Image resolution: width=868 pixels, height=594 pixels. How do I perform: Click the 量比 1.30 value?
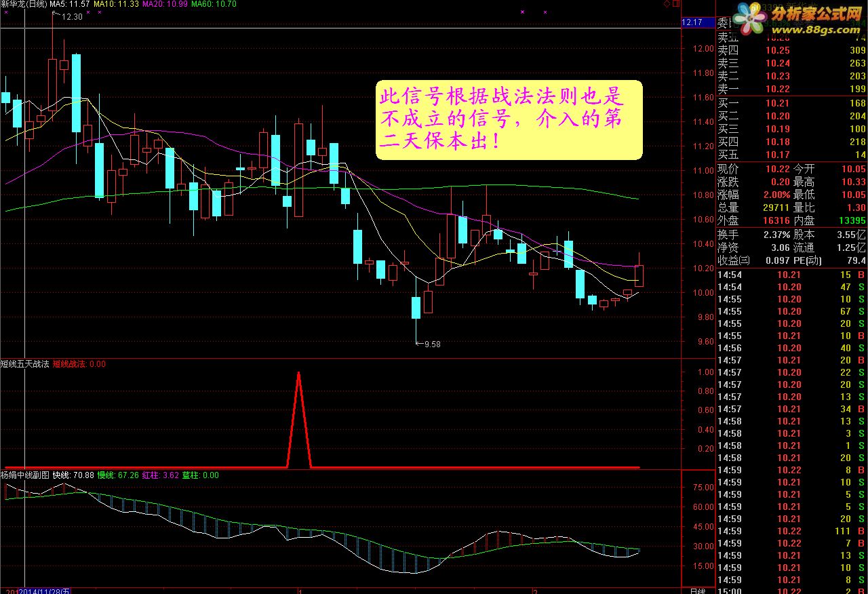click(x=856, y=207)
